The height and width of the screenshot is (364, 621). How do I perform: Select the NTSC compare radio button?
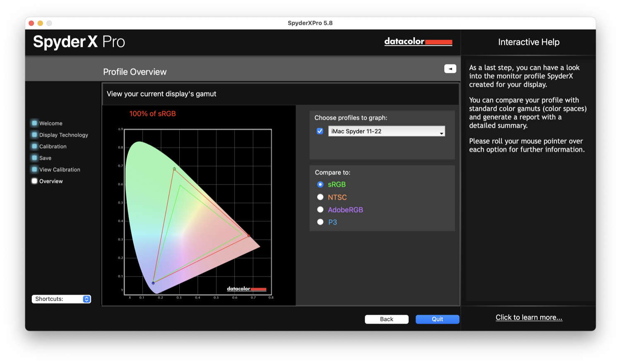point(320,197)
